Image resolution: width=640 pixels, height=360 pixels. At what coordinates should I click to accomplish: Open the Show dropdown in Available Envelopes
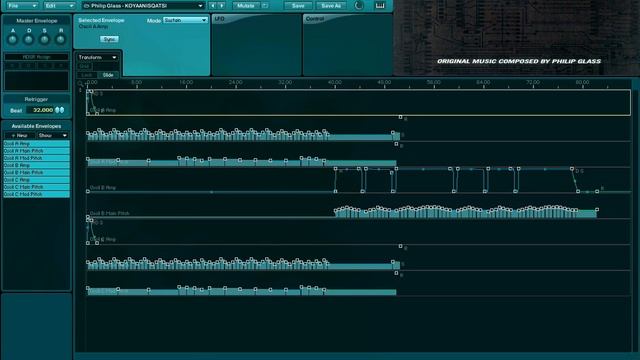pos(52,136)
